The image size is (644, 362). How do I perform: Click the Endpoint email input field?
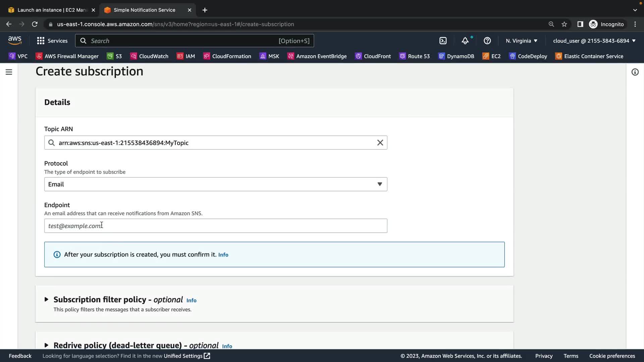coord(215,226)
